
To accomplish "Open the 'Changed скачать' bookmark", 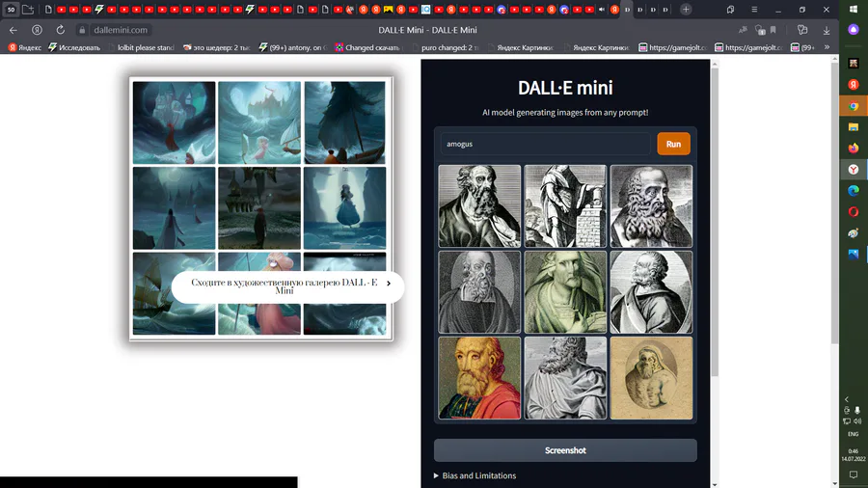I will 367,47.
